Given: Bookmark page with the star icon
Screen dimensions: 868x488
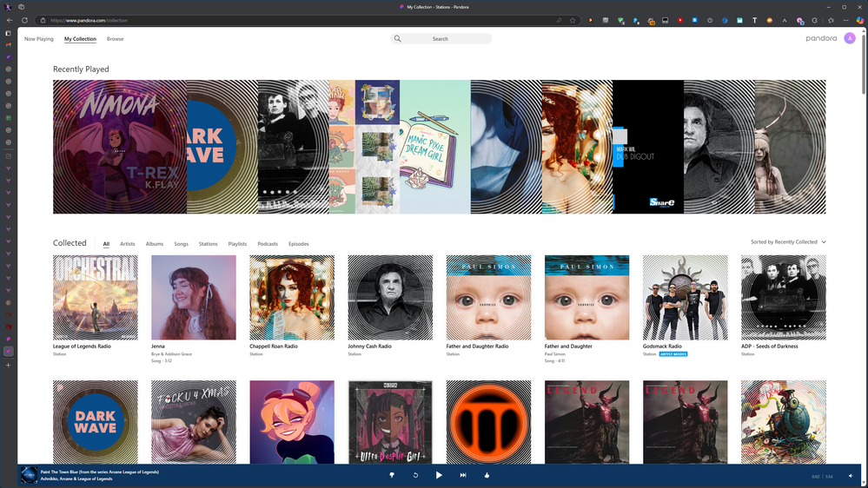Looking at the screenshot, I should (x=573, y=20).
